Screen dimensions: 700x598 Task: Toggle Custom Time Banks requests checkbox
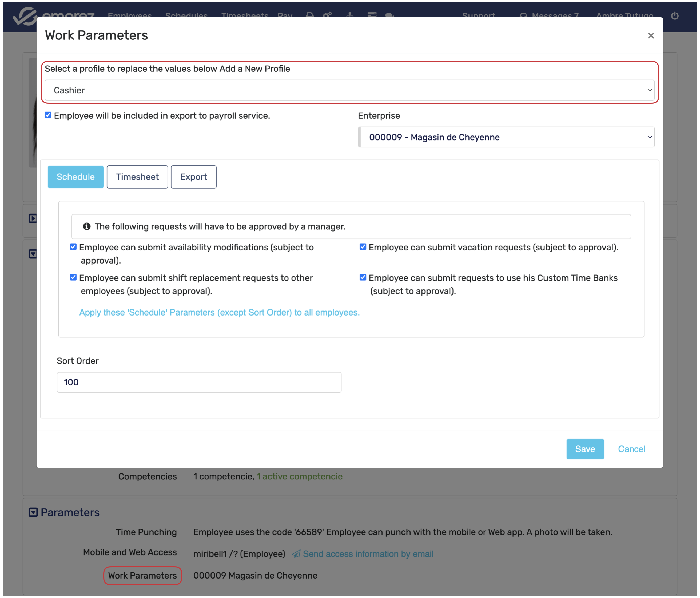363,277
